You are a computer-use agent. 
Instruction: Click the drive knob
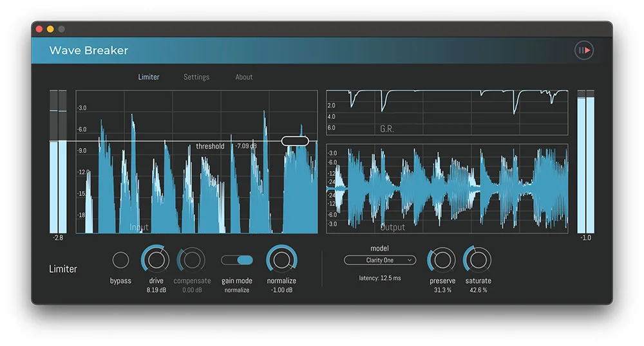pos(156,260)
